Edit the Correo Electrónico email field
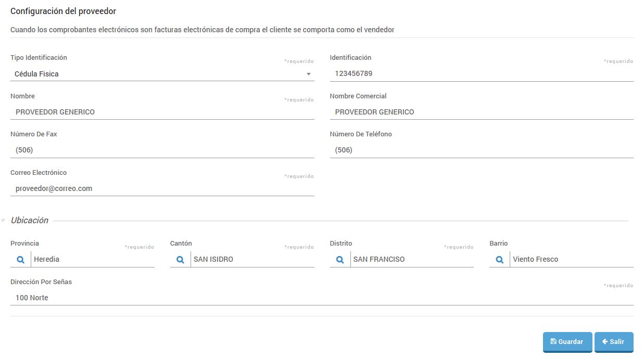This screenshot has width=644, height=357. [x=162, y=188]
